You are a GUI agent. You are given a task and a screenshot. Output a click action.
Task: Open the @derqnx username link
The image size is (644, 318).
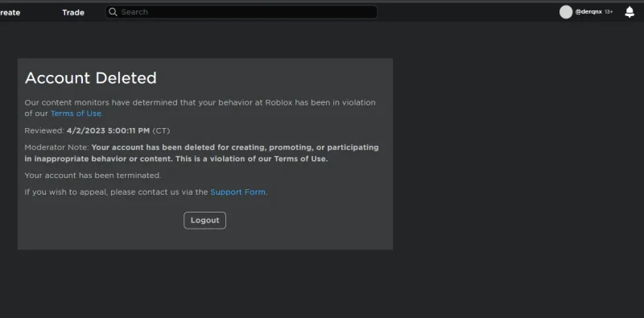[x=588, y=12]
